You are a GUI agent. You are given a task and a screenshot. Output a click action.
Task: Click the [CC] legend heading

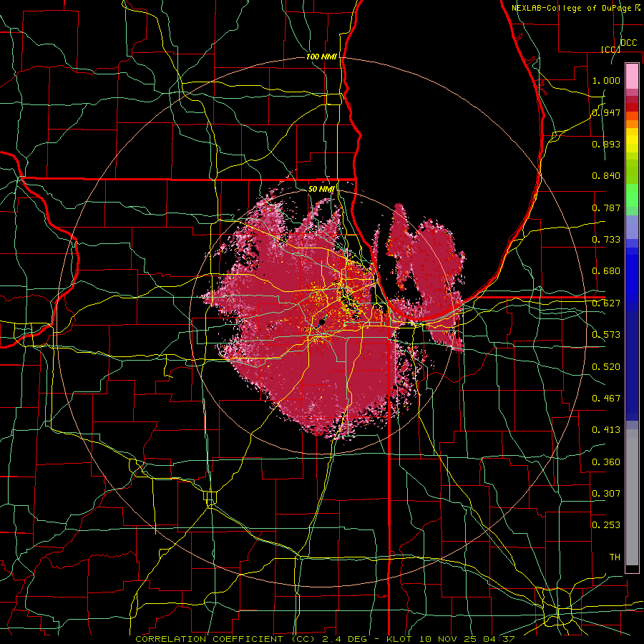(610, 49)
